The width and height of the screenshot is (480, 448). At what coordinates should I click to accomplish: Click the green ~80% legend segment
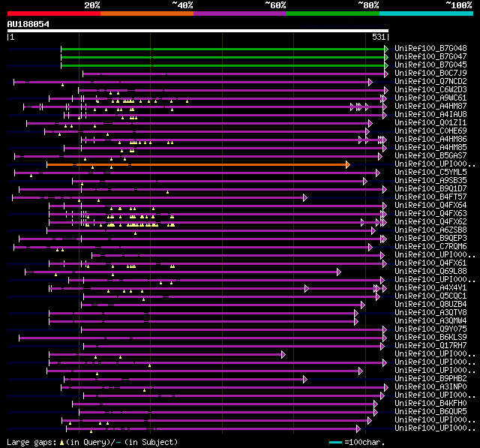[x=333, y=14]
